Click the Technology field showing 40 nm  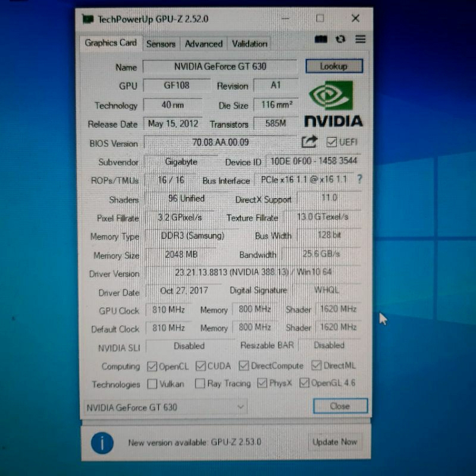pos(173,105)
